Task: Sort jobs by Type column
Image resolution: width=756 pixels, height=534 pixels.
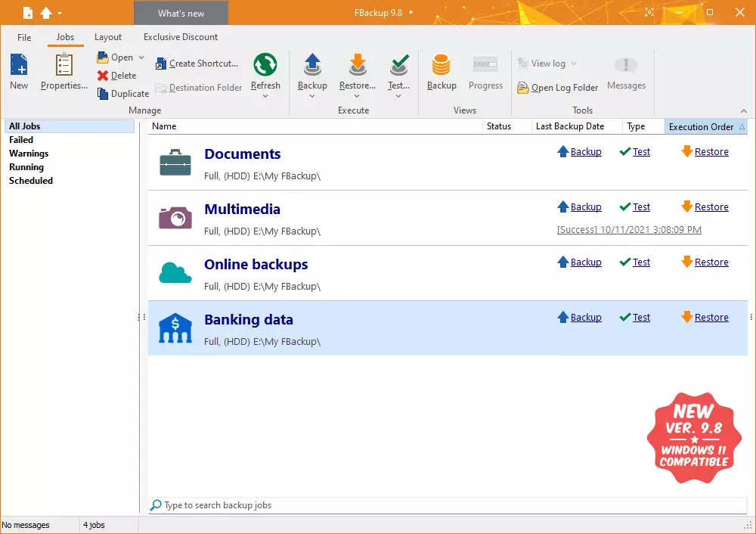Action: tap(643, 126)
